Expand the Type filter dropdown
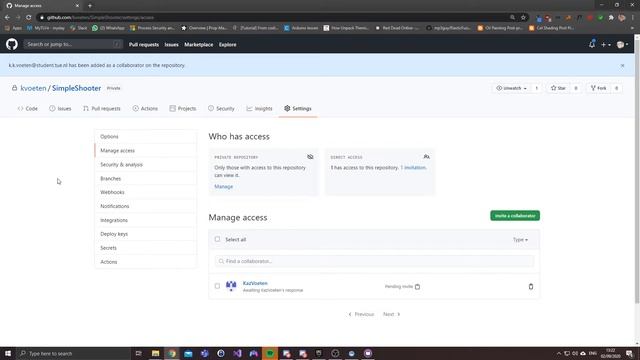Screen dimensions: 640x360 [x=520, y=240]
